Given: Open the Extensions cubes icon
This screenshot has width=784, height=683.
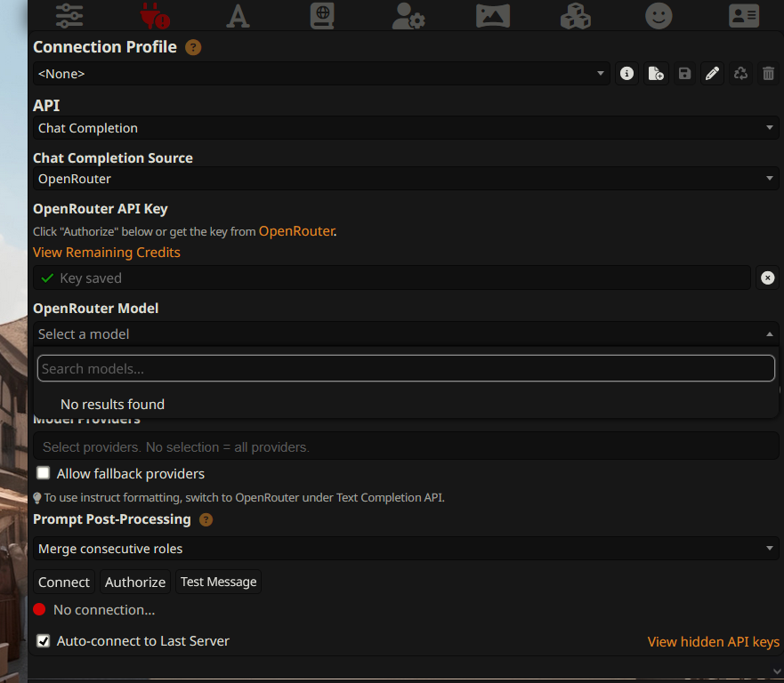Looking at the screenshot, I should click(576, 15).
